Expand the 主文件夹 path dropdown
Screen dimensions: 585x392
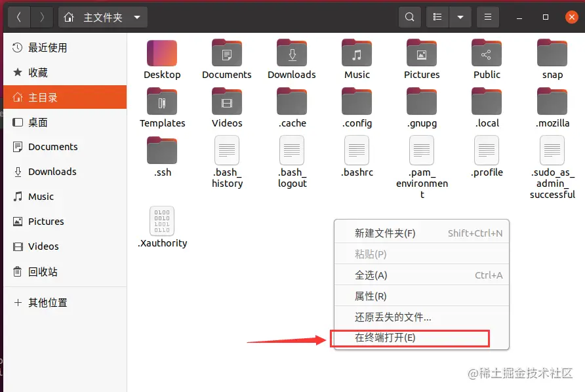(x=137, y=17)
